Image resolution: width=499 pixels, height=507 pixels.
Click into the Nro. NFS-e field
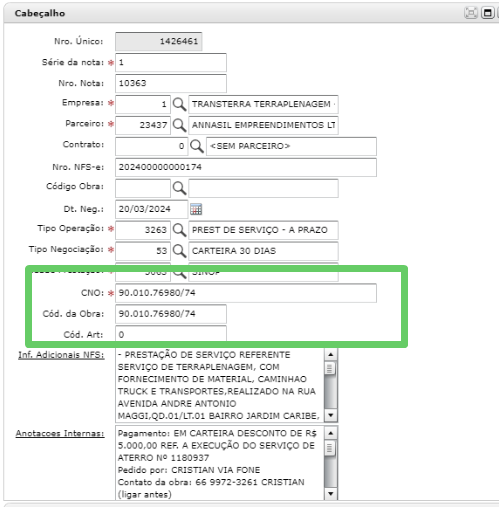click(x=246, y=167)
